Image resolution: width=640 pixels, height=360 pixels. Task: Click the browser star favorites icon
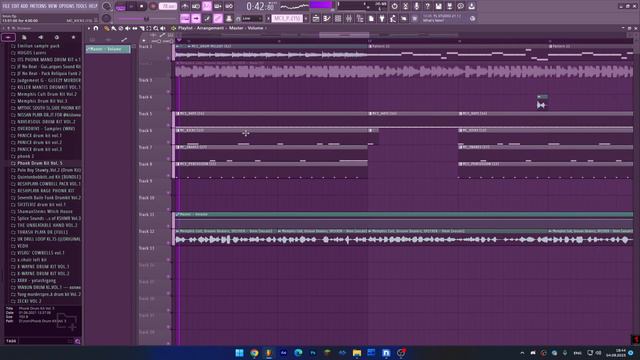pyautogui.click(x=73, y=37)
